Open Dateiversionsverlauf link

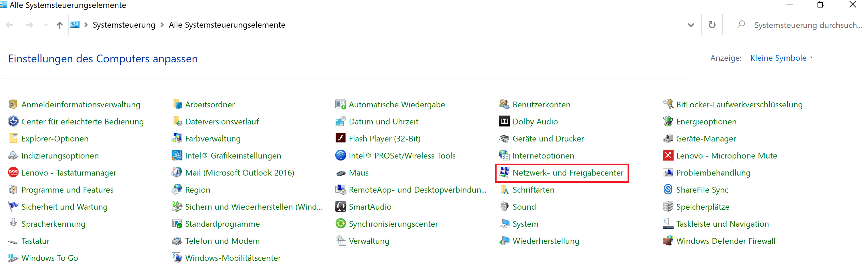pyautogui.click(x=222, y=122)
